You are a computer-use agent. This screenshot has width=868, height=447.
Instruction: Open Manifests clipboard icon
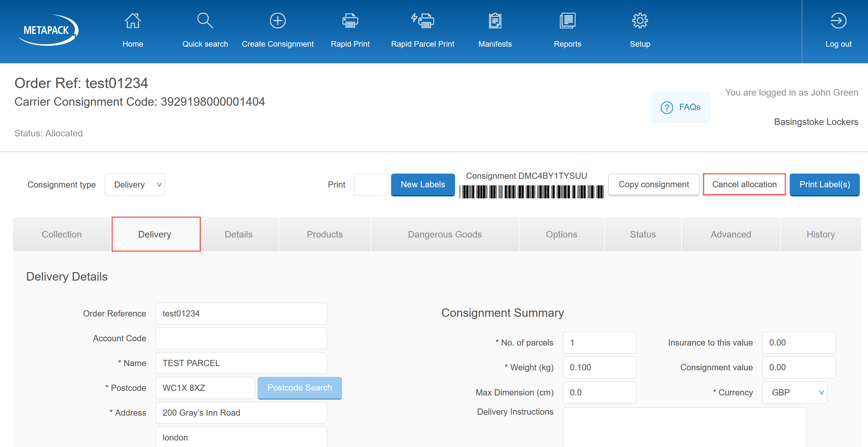click(495, 21)
